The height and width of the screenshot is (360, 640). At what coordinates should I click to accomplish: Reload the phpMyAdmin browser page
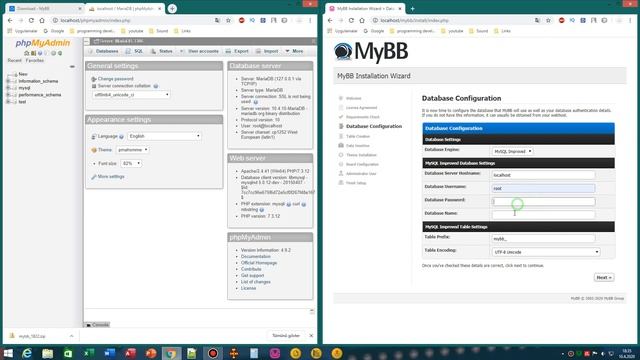(x=31, y=20)
